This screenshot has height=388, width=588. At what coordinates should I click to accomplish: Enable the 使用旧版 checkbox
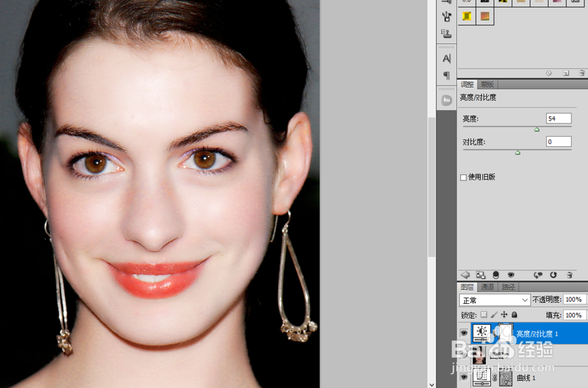(x=463, y=178)
